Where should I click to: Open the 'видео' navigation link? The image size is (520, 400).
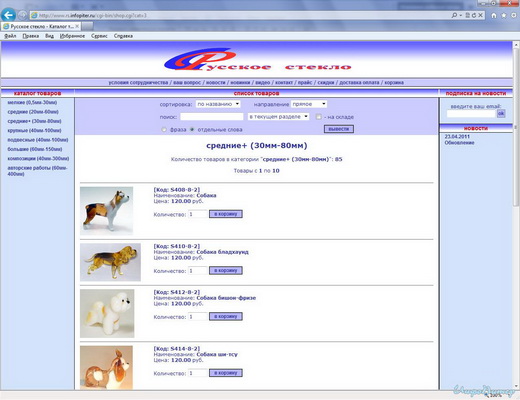[263, 82]
